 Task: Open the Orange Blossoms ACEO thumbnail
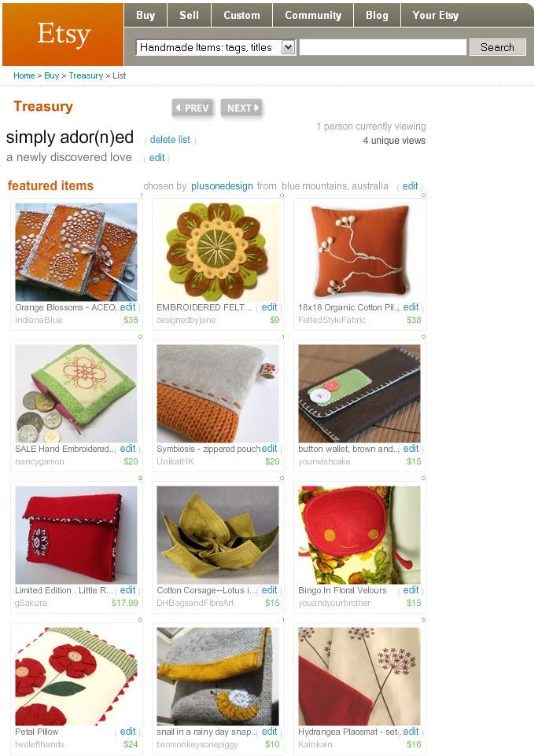tap(76, 252)
